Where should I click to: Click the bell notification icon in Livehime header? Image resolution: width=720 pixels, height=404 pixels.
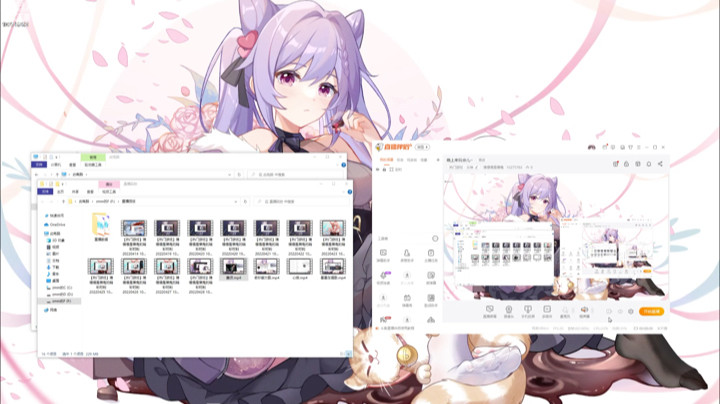[x=649, y=164]
